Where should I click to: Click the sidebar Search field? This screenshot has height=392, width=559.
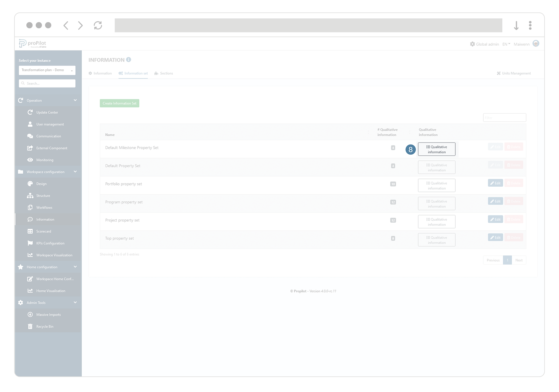tap(47, 84)
